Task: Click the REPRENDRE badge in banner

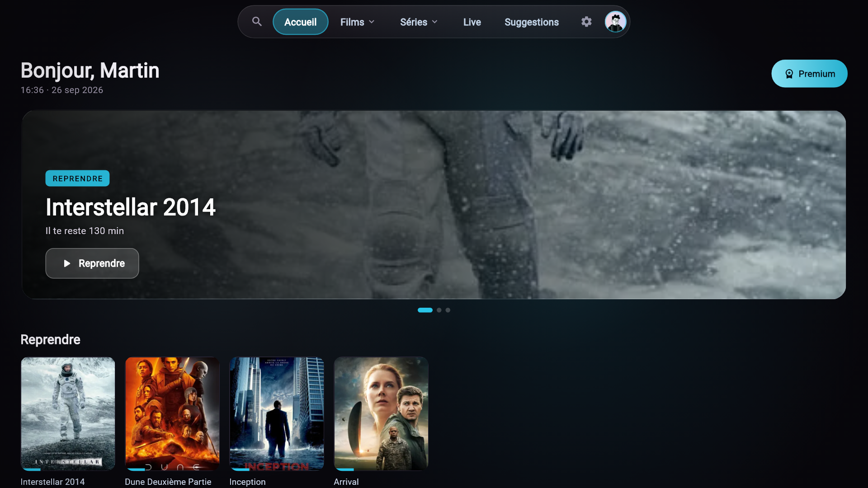Action: tap(77, 178)
